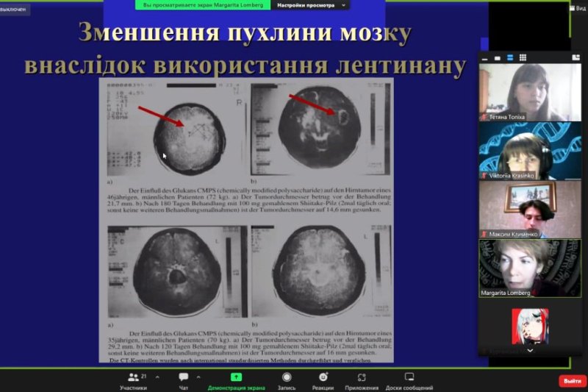Click the lower-left brain CT scan image
This screenshot has height=392, width=588.
(x=177, y=271)
